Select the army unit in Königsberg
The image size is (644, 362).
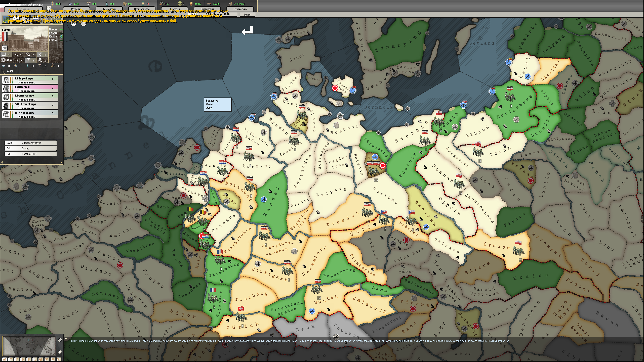pos(510,97)
